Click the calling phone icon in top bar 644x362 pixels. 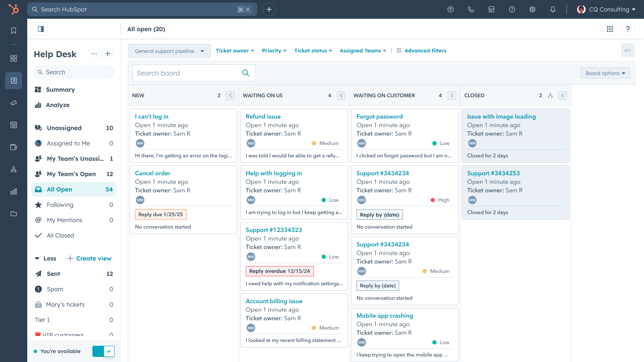[x=471, y=9]
